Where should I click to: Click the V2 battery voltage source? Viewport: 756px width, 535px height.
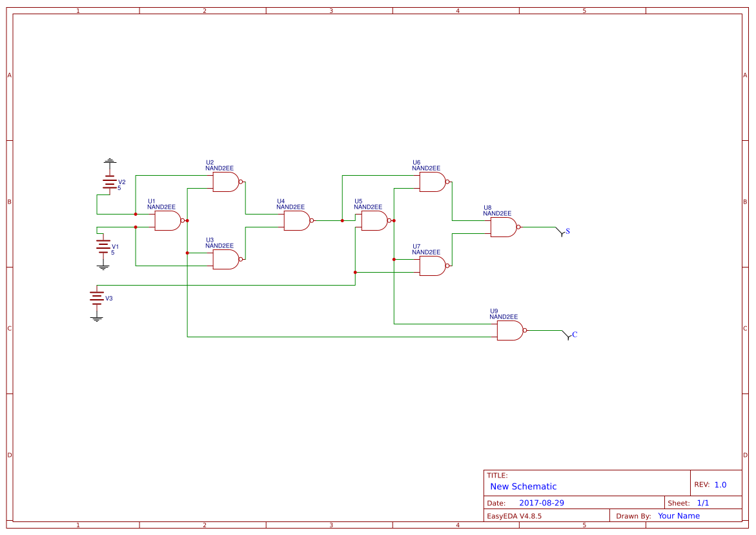click(x=110, y=182)
